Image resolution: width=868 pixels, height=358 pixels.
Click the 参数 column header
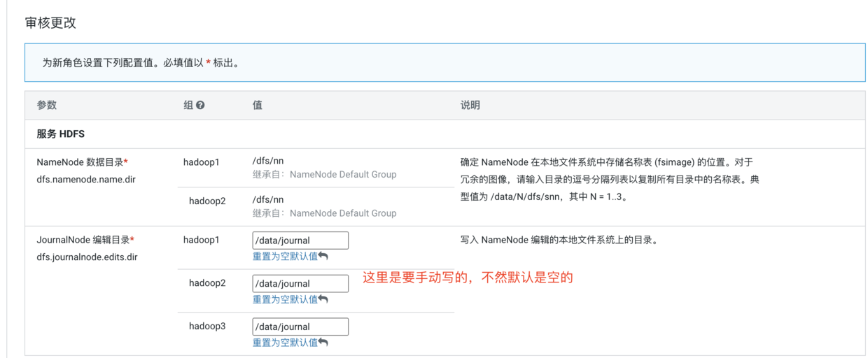47,105
